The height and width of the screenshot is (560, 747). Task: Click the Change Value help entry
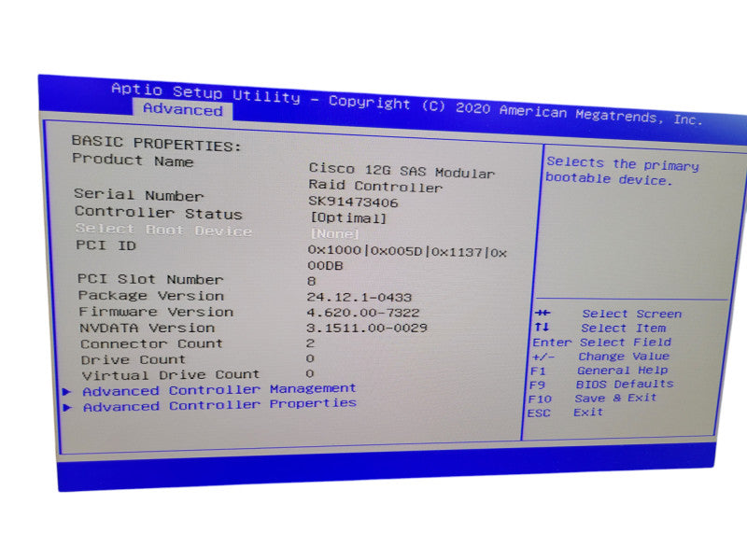pyautogui.click(x=624, y=357)
